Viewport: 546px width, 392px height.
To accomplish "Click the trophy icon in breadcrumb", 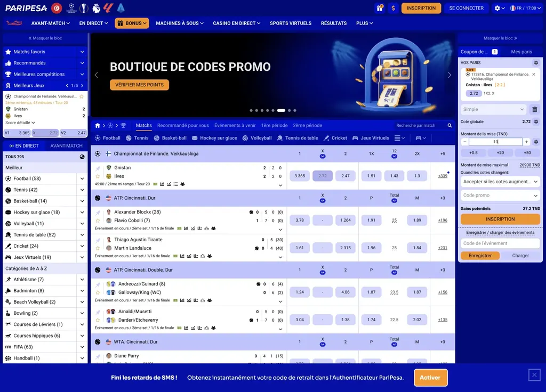I will (123, 126).
